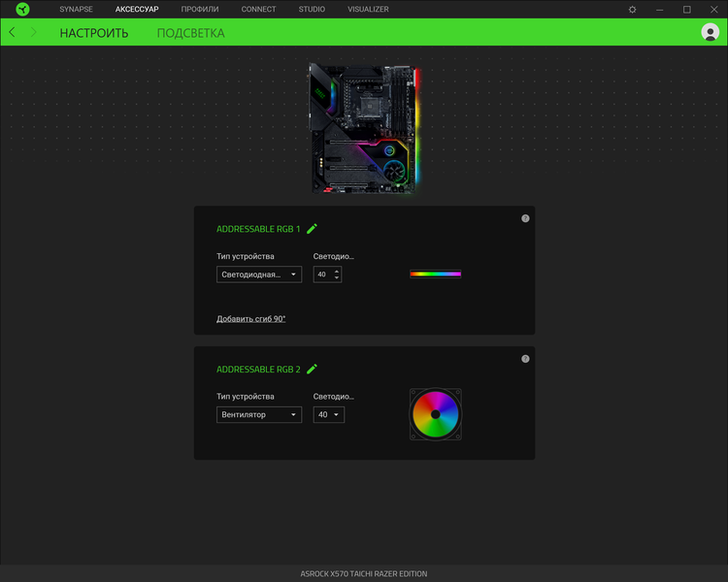Viewport: 728px width, 582px height.
Task: Click the rainbow LED strip preview
Action: coord(435,275)
